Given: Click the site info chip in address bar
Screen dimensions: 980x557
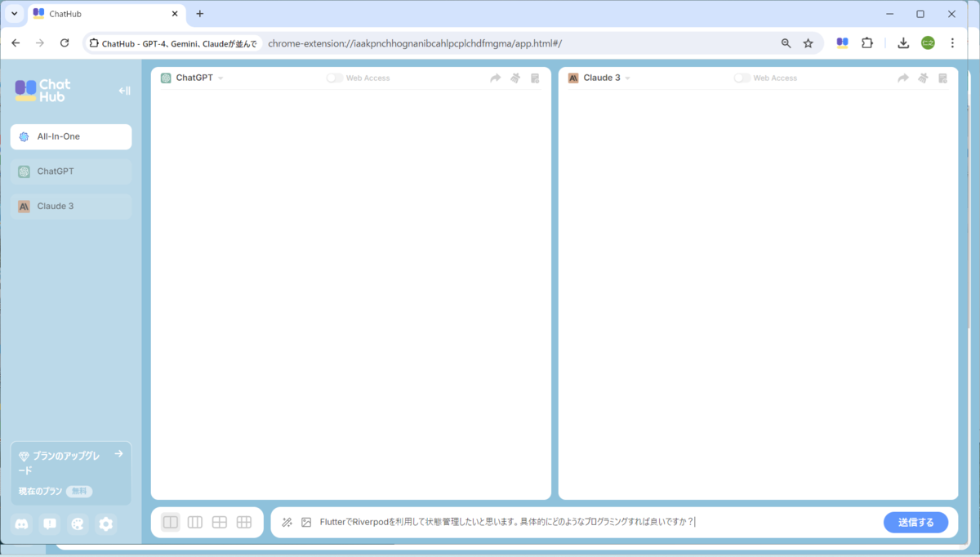Looking at the screenshot, I should (174, 43).
